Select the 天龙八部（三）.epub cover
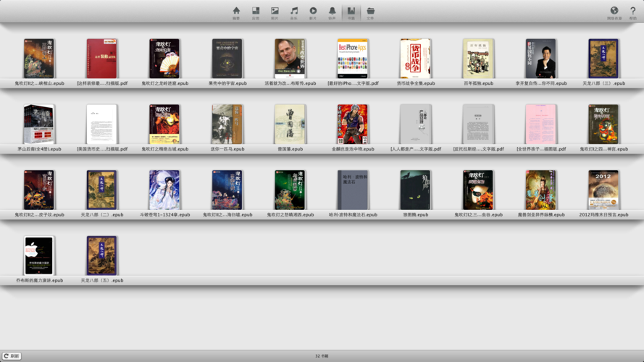 (x=603, y=59)
